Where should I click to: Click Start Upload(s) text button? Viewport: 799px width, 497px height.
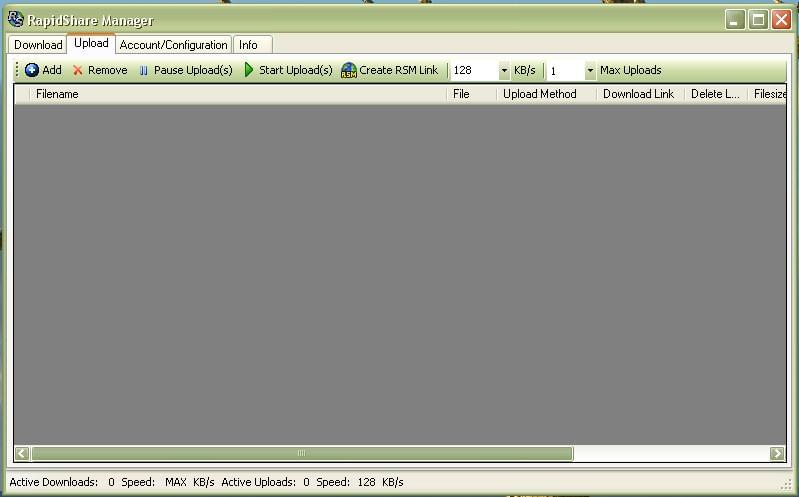click(296, 70)
